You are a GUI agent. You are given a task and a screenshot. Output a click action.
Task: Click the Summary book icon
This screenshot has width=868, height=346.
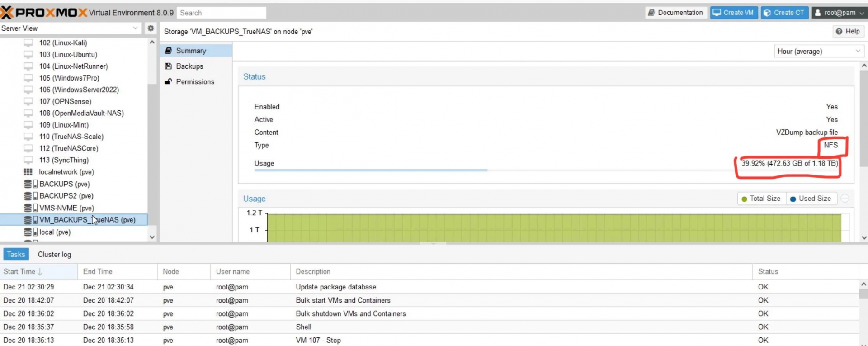pos(168,51)
